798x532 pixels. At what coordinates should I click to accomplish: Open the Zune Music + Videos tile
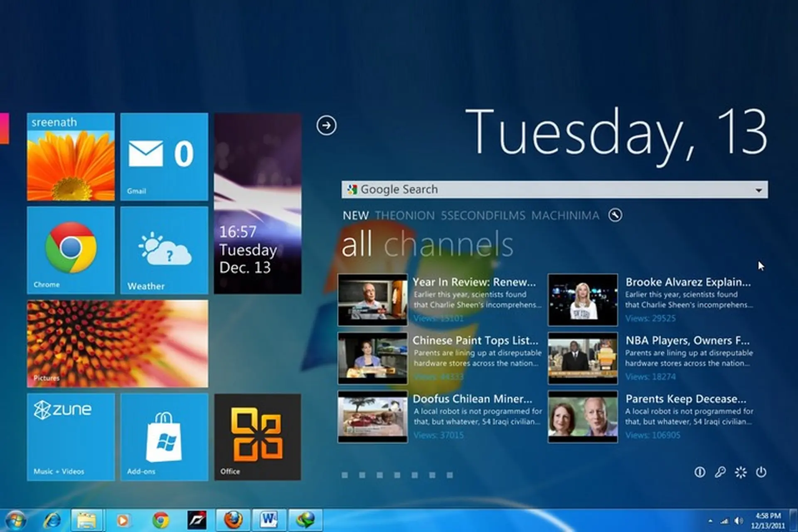click(x=71, y=437)
